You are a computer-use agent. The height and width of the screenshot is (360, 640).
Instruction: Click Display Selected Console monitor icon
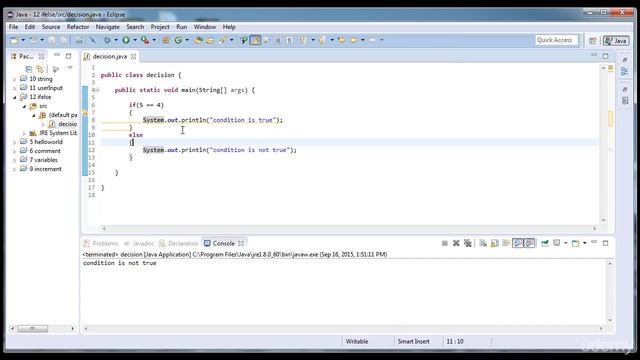coord(557,243)
